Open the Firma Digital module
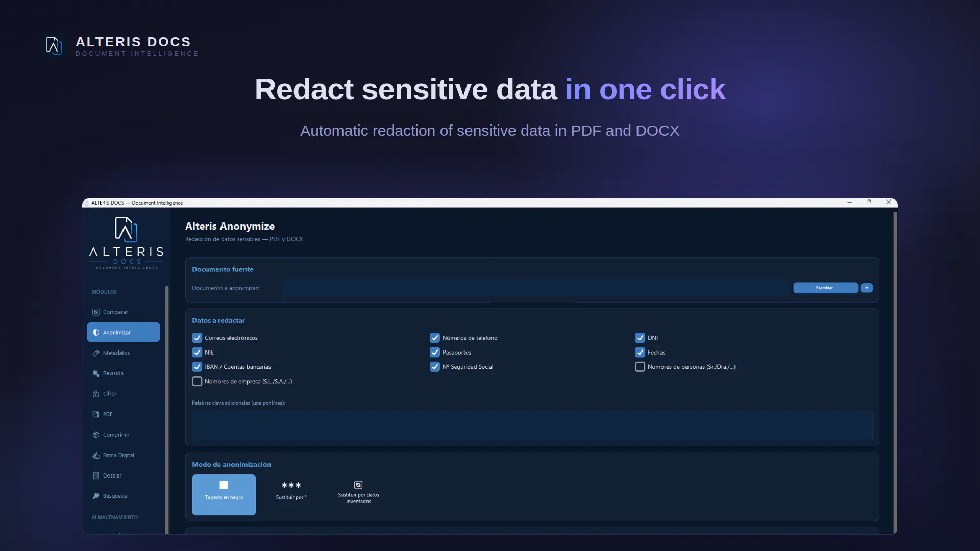The image size is (980, 551). [124, 455]
